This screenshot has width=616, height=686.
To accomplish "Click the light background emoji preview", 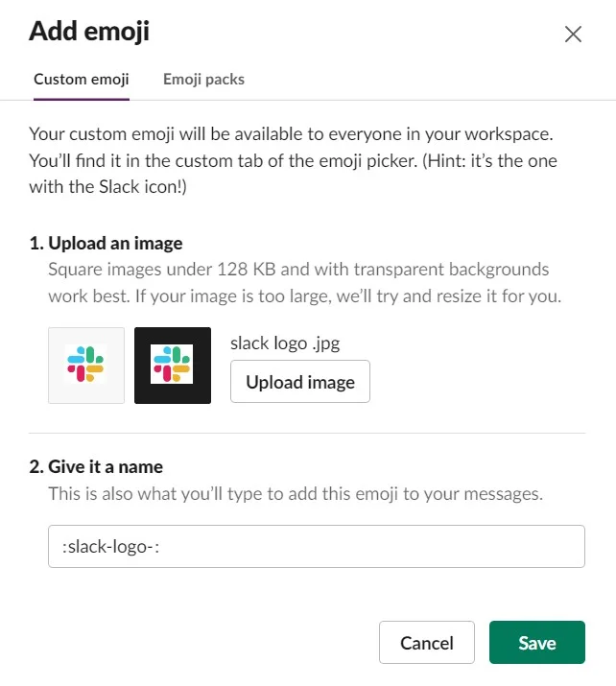I will pos(86,366).
